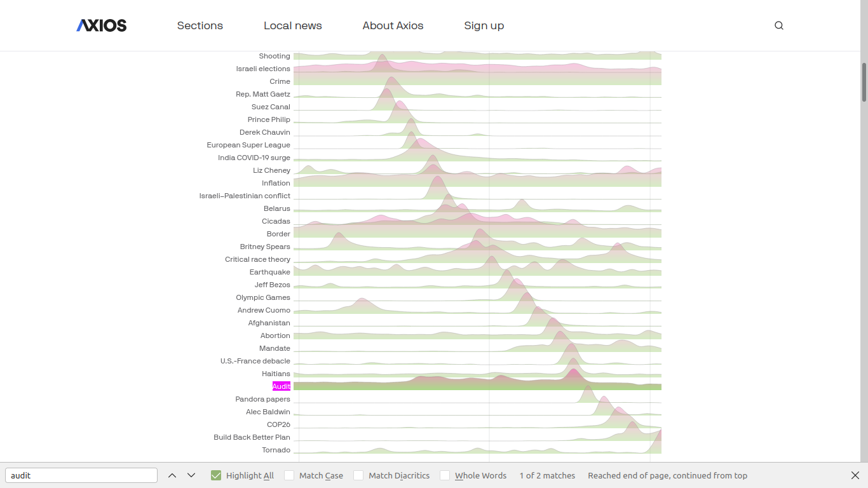Image resolution: width=868 pixels, height=488 pixels.
Task: Click the find input containing audit
Action: (81, 475)
